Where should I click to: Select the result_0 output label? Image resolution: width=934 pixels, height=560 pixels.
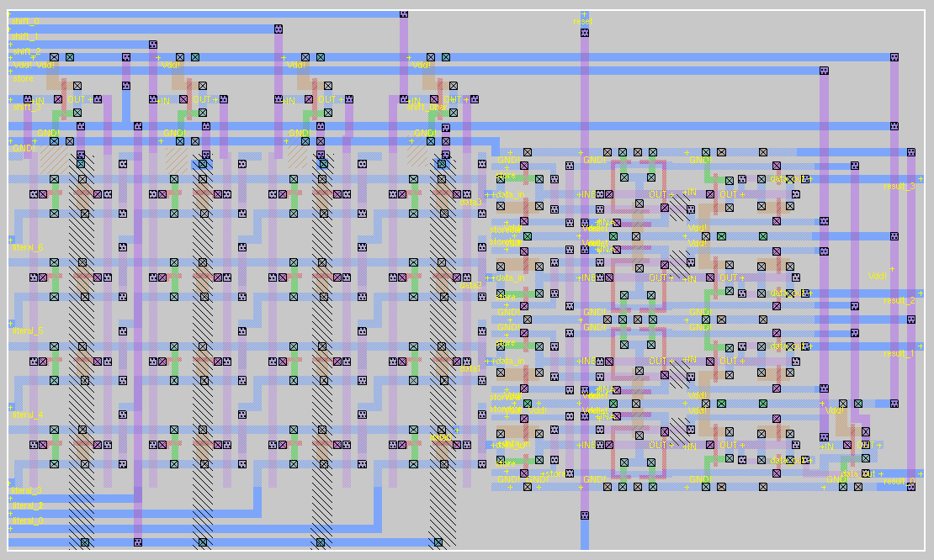coord(899,480)
